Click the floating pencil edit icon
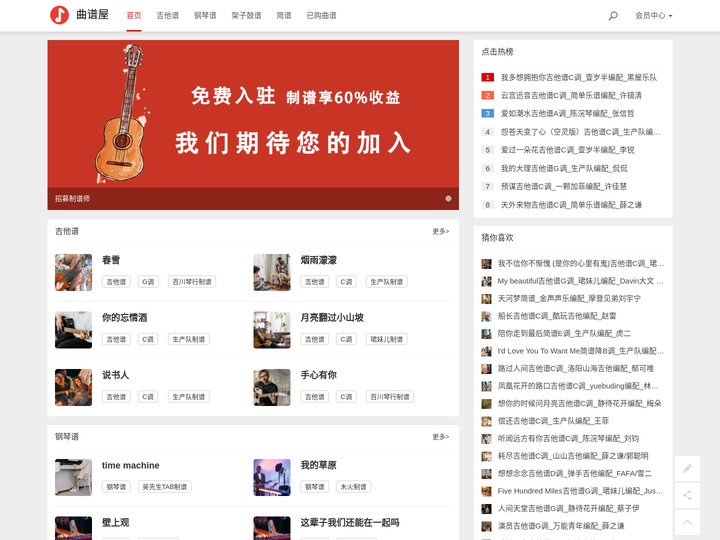This screenshot has width=720, height=540. [687, 468]
